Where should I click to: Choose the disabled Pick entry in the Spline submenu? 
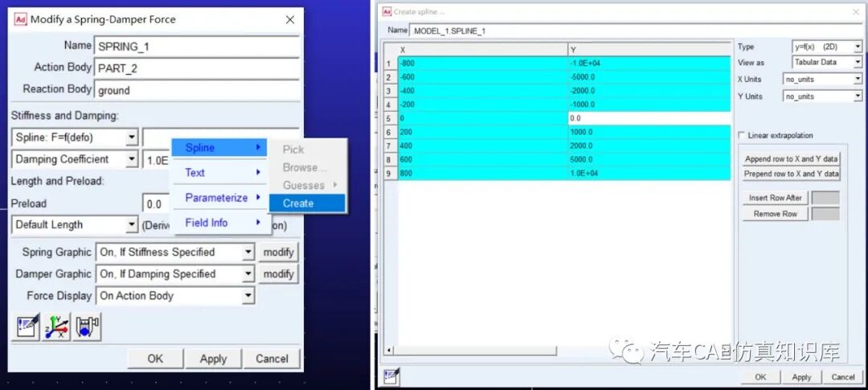[307, 150]
